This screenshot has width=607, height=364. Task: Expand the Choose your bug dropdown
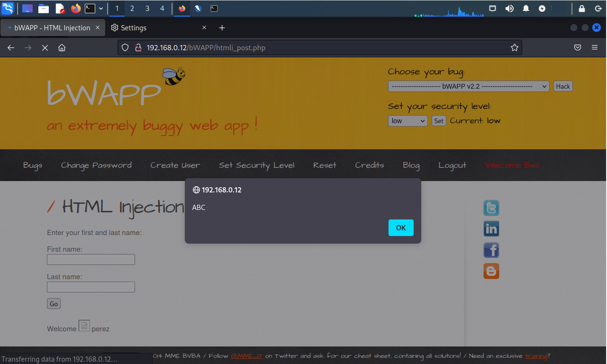pos(468,86)
